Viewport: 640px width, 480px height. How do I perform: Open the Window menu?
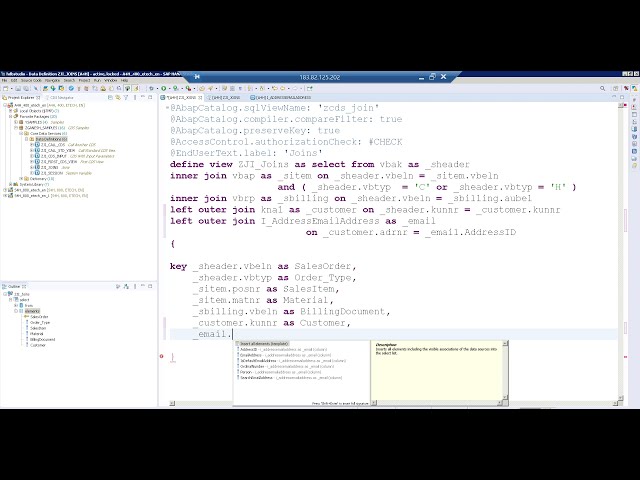pyautogui.click(x=111, y=80)
